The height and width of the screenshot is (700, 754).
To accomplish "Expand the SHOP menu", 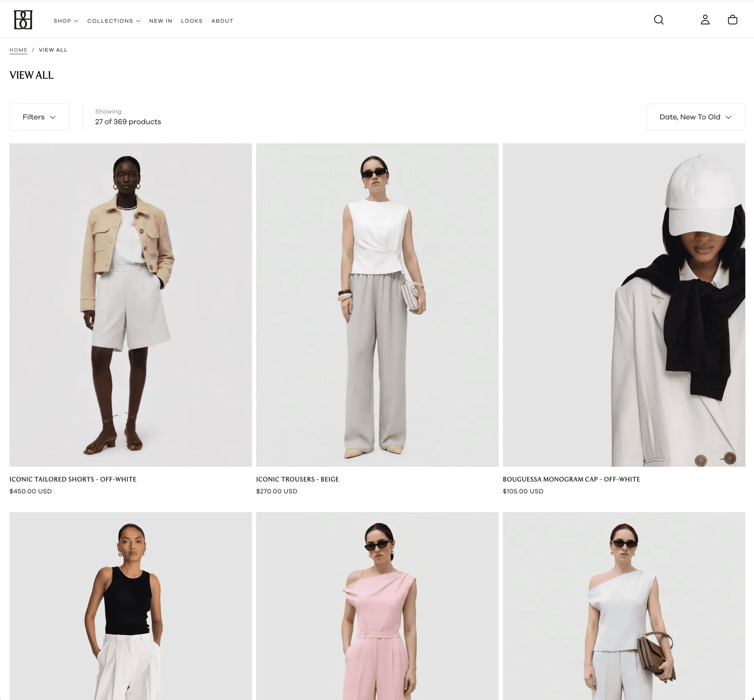I will [x=66, y=21].
